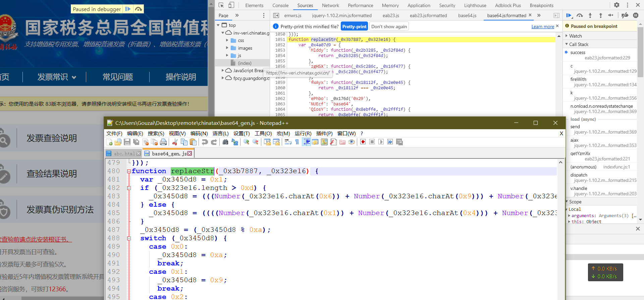Toggle the device toolbar in DevTools
This screenshot has width=644, height=300.
click(x=231, y=5)
